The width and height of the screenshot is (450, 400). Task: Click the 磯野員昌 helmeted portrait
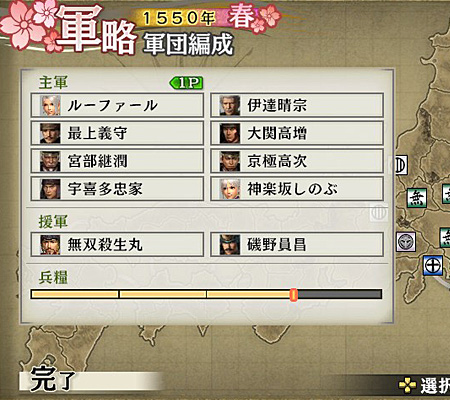tap(230, 245)
